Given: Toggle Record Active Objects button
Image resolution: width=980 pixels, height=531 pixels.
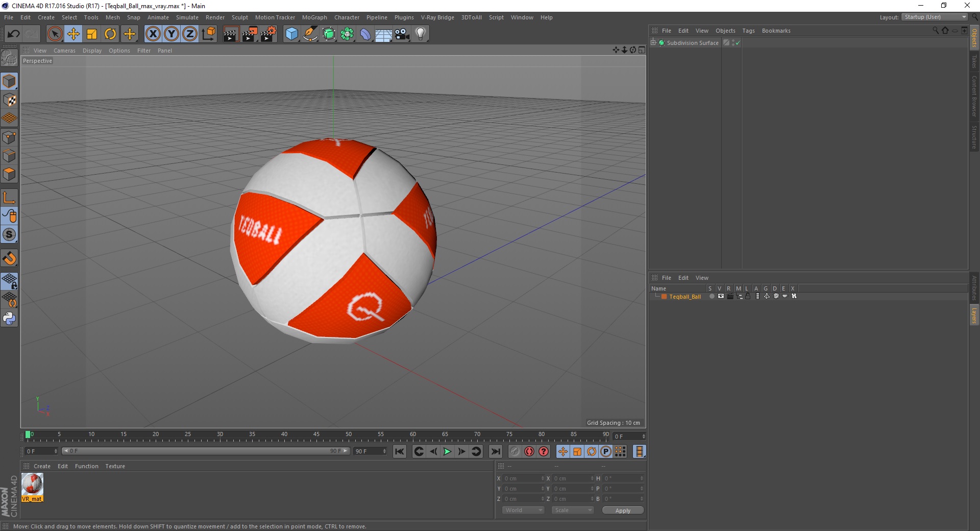Looking at the screenshot, I should [515, 451].
